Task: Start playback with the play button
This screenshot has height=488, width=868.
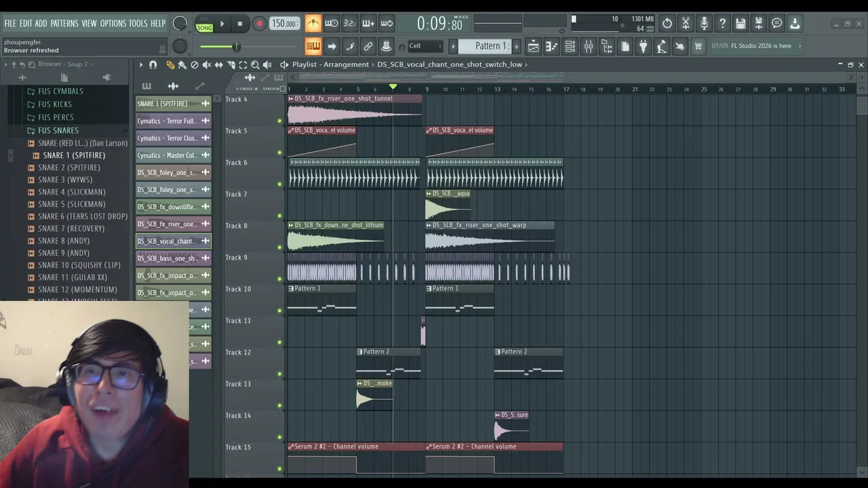Action: click(222, 24)
